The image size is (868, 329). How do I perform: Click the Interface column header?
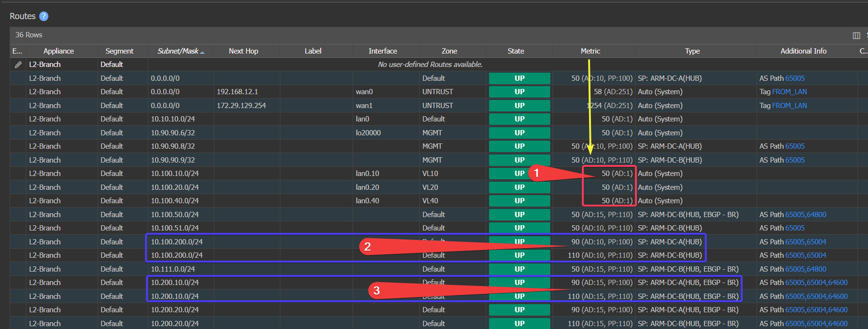click(383, 51)
